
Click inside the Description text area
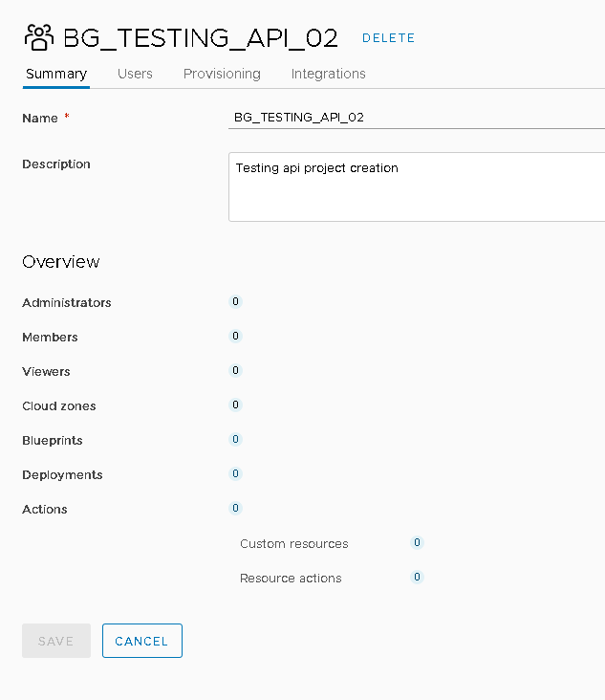coord(417,186)
